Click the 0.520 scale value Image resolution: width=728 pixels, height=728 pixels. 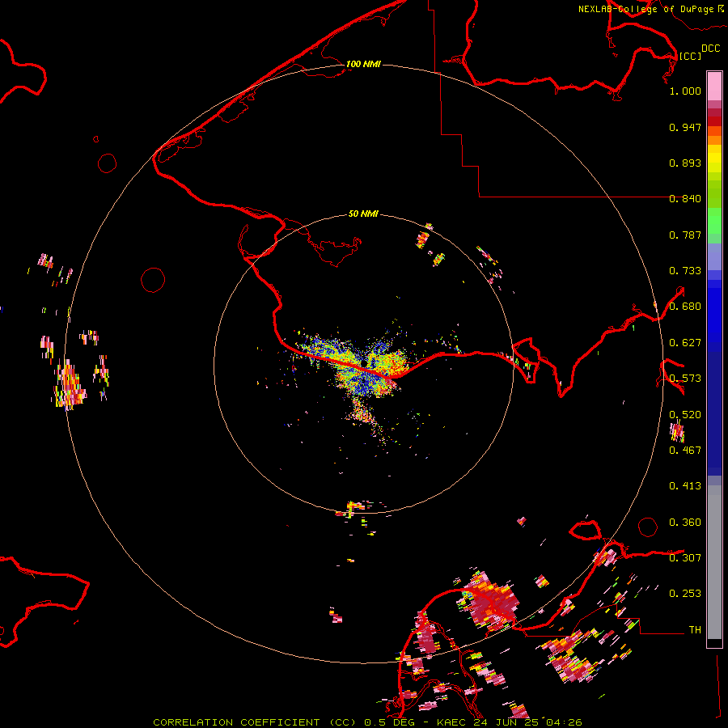685,415
